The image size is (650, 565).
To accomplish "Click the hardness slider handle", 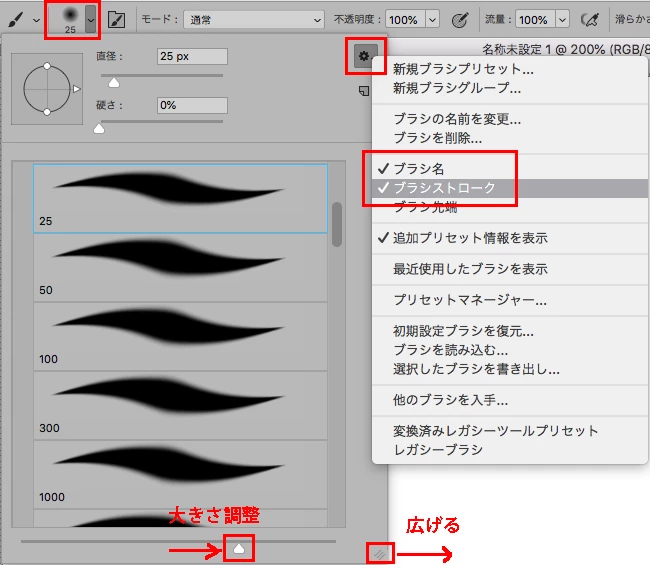I will click(x=99, y=129).
